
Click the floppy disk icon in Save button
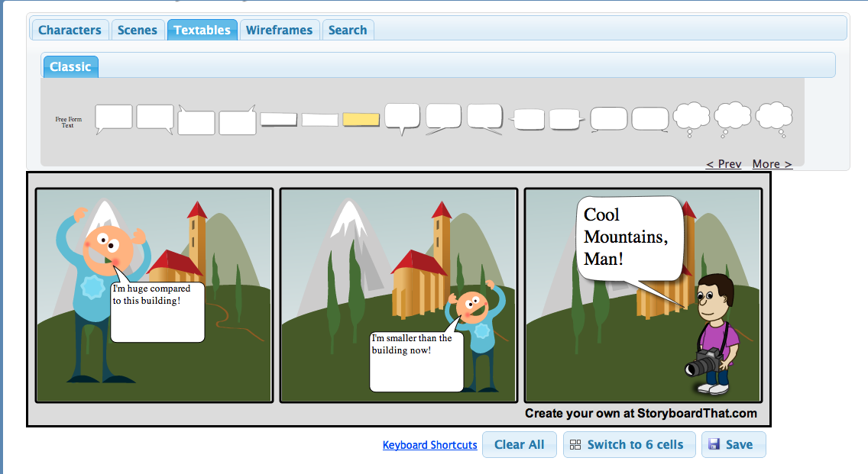[x=715, y=444]
